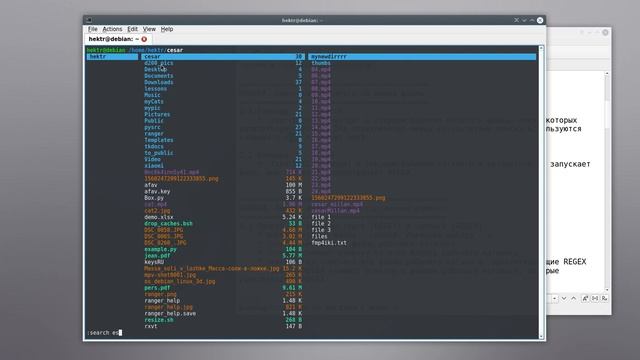Click the keep-above pin icon in terminal title bar
The width and height of the screenshot is (640, 360).
[x=516, y=20]
